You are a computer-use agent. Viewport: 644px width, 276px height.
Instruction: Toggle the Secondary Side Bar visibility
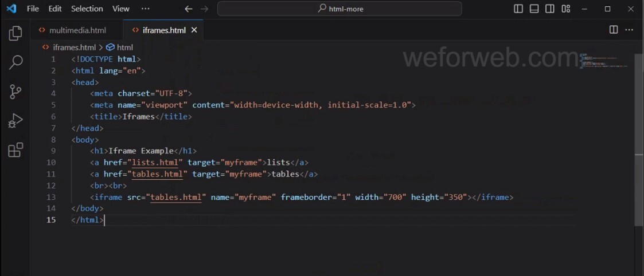[550, 9]
